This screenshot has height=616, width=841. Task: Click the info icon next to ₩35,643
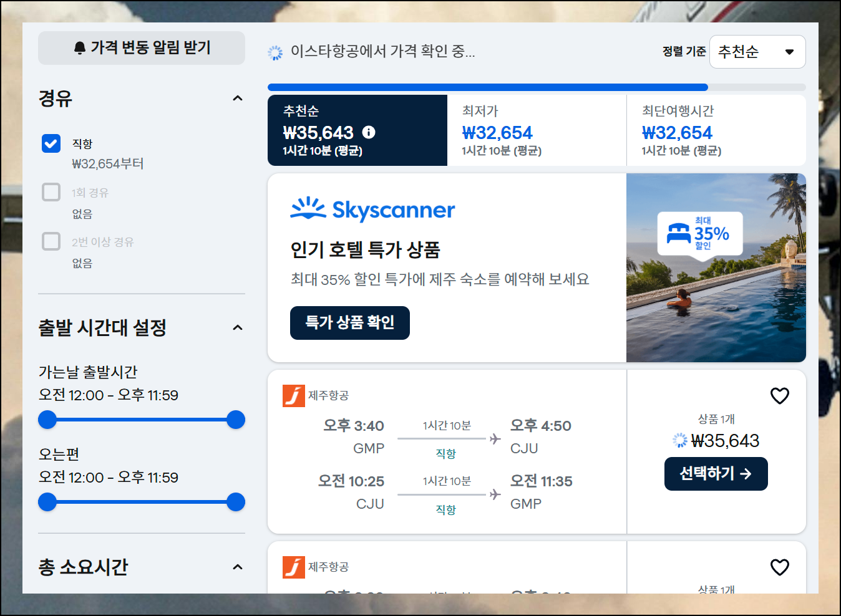click(369, 132)
